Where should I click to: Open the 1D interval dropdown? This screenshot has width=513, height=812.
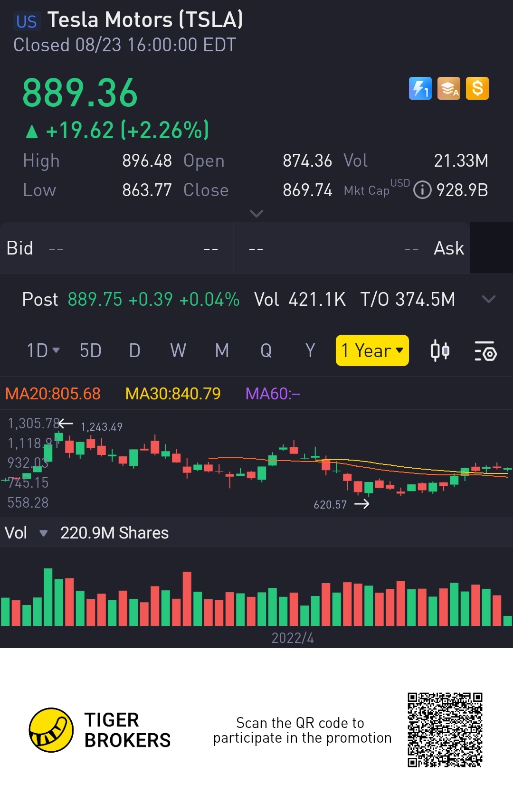[43, 350]
